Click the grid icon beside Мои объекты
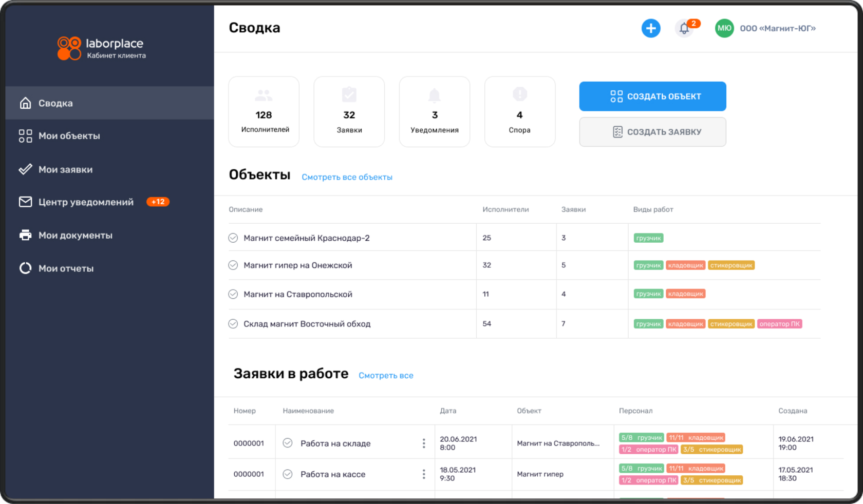Screen dimensions: 863x504 tap(25, 136)
